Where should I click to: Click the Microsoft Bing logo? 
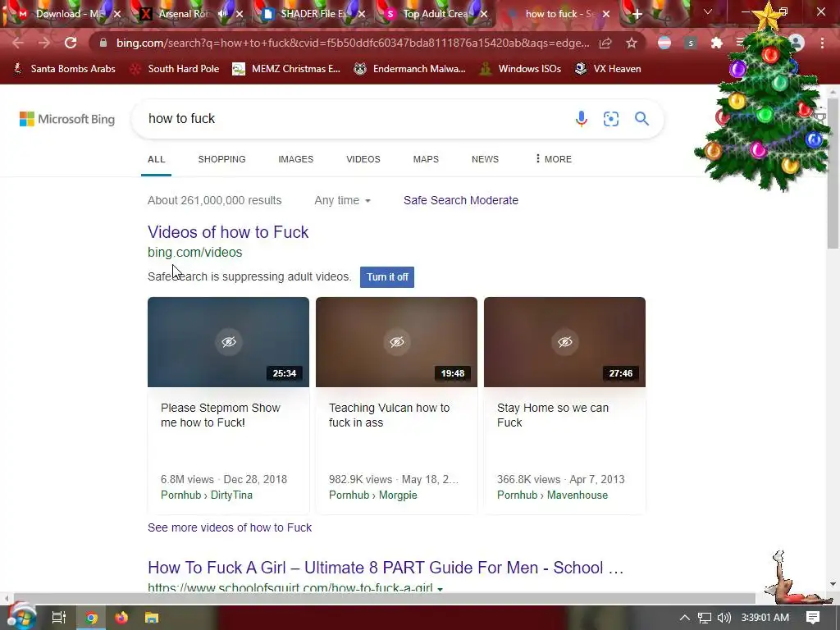67,119
